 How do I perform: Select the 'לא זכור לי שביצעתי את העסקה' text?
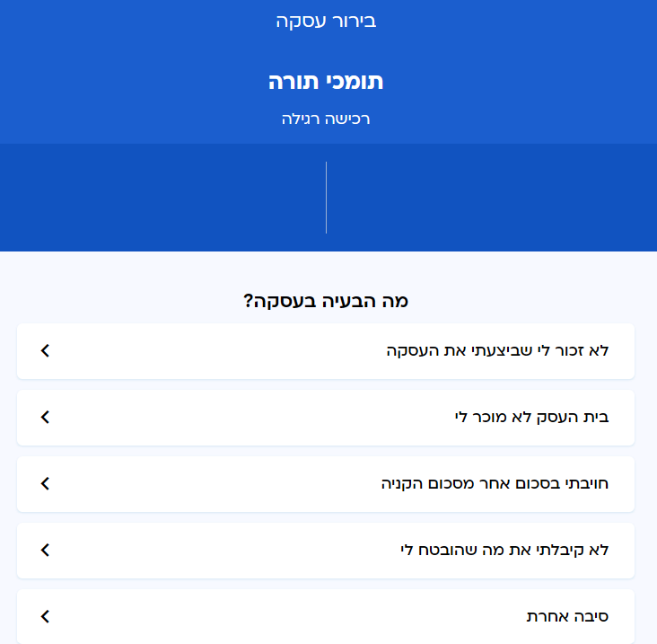coord(497,351)
